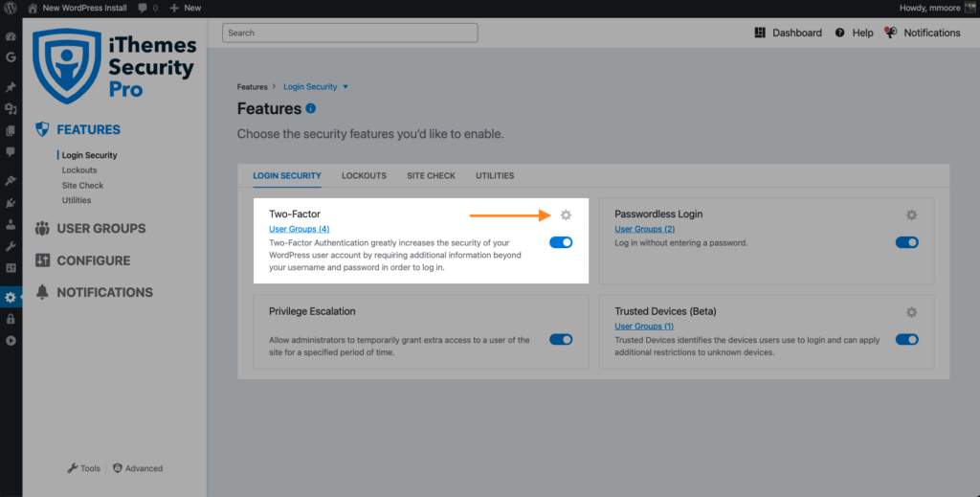
Task: Disable the Two-Factor toggle
Action: [x=561, y=242]
